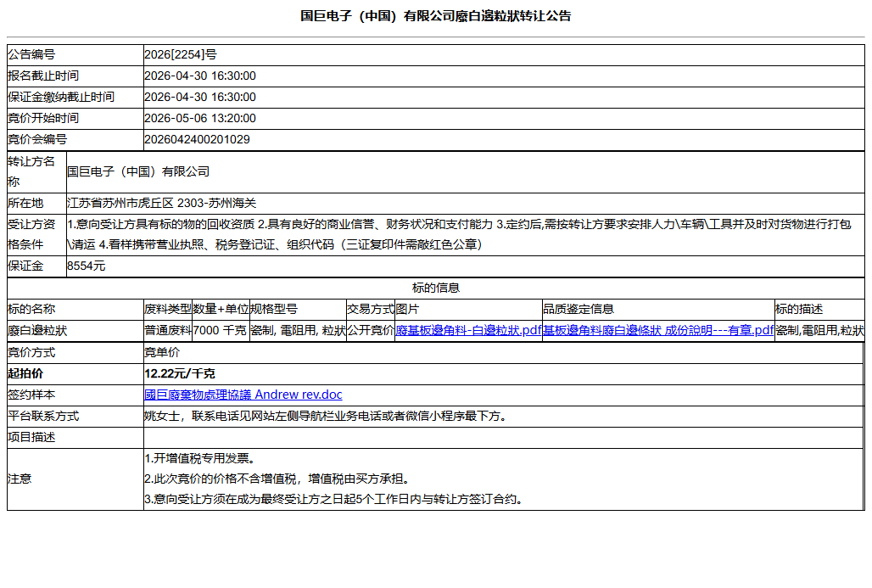Click the 项目描述 label
The width and height of the screenshot is (872, 588).
[x=31, y=437]
